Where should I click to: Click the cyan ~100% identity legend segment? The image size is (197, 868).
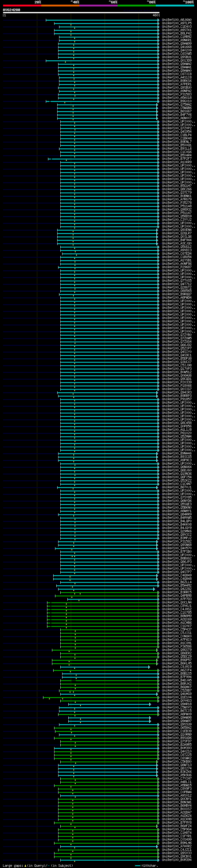click(175, 6)
